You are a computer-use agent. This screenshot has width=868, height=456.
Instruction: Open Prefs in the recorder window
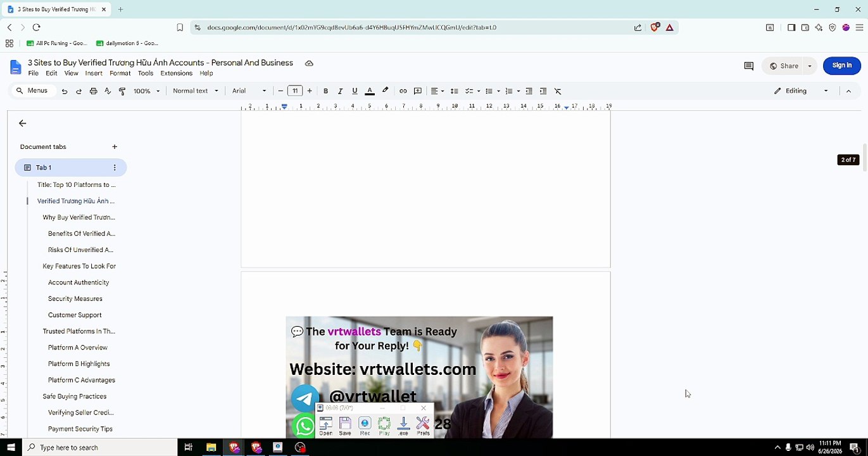point(423,426)
